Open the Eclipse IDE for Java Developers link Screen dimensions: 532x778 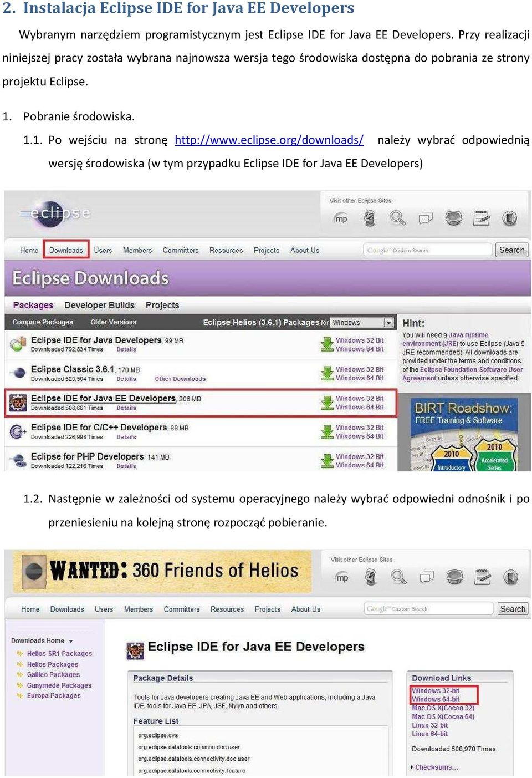coord(96,340)
